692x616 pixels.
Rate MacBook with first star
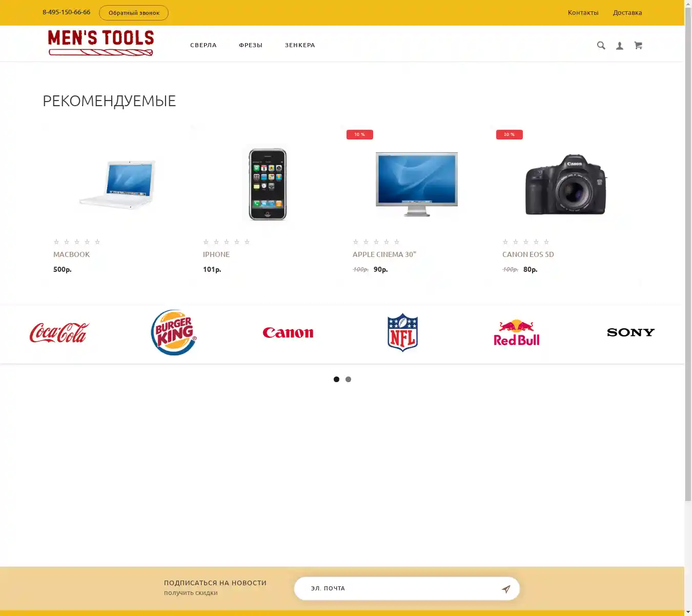[x=56, y=242]
